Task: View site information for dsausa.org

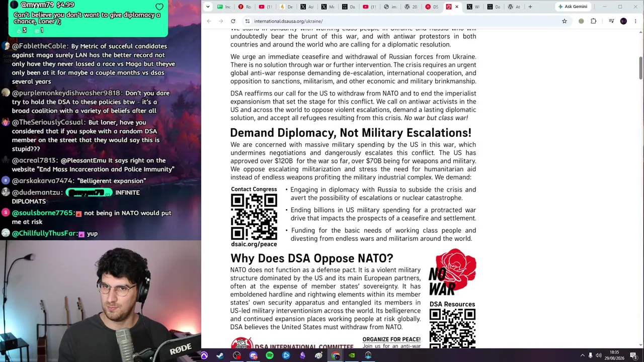Action: pyautogui.click(x=247, y=21)
